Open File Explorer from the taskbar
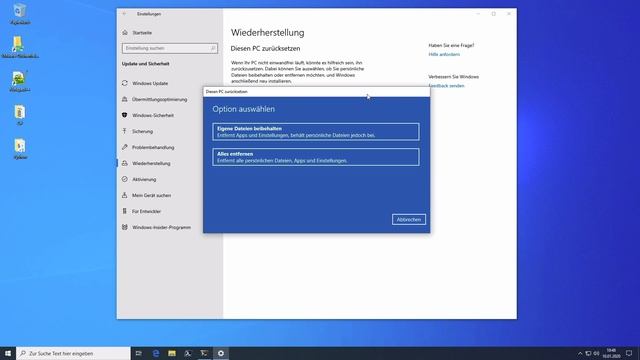The image size is (640, 360). click(x=172, y=353)
